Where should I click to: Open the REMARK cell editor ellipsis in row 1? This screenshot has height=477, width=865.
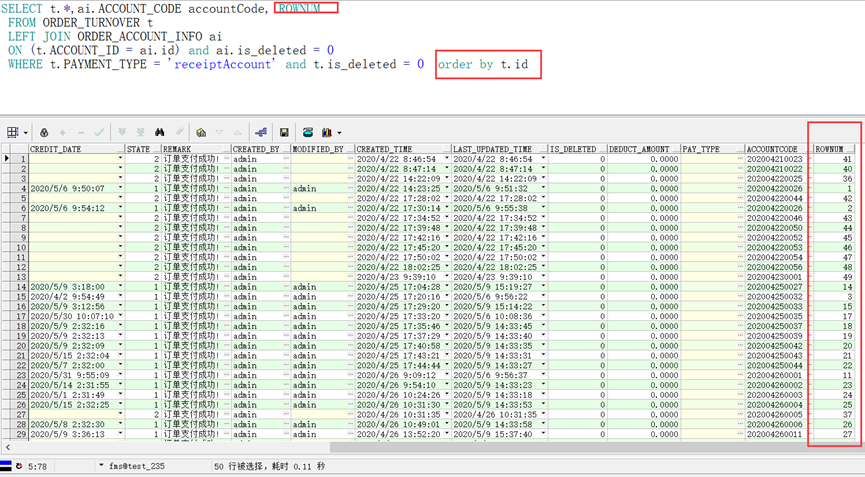[x=227, y=159]
